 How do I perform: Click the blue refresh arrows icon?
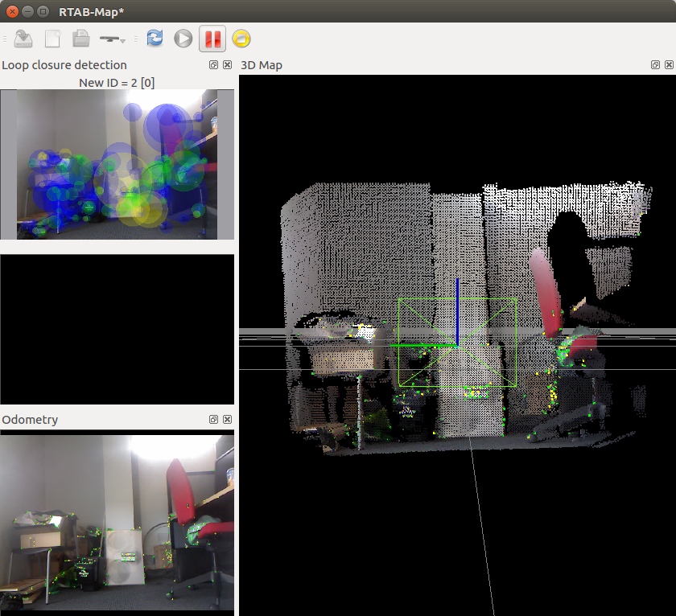pos(155,38)
